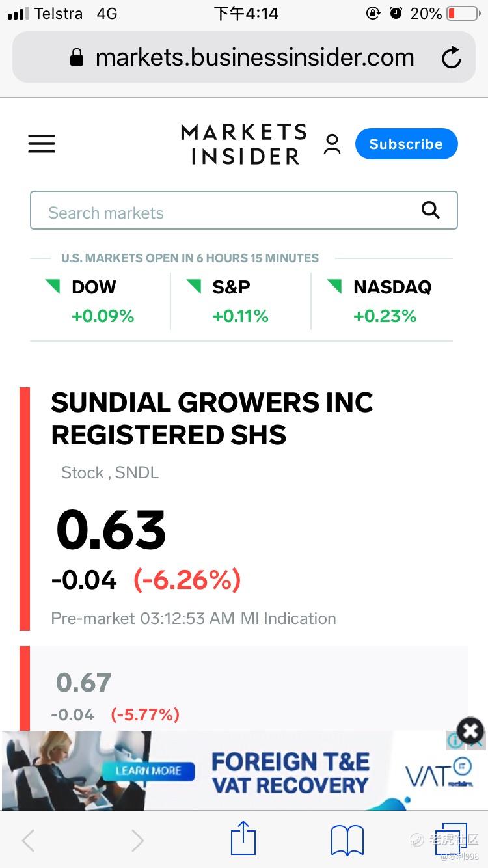Tap the markets.businessinsider.com address bar

coord(254,58)
